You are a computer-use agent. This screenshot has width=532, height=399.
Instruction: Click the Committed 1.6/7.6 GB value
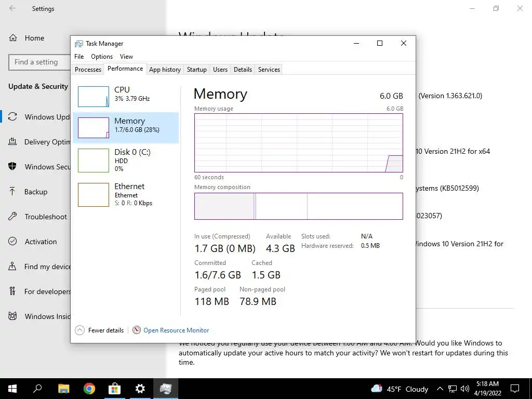coord(218,275)
